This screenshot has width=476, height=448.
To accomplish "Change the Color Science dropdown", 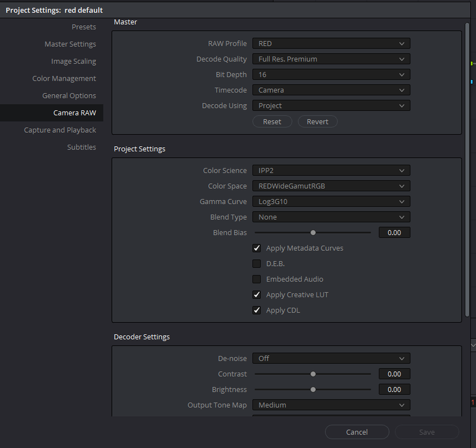I will tap(331, 170).
